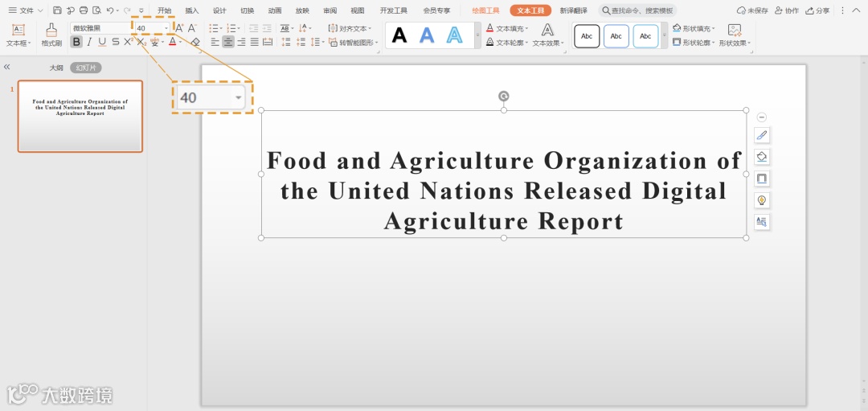Switch to the 开始 tab
This screenshot has height=411, width=868.
pyautogui.click(x=165, y=10)
